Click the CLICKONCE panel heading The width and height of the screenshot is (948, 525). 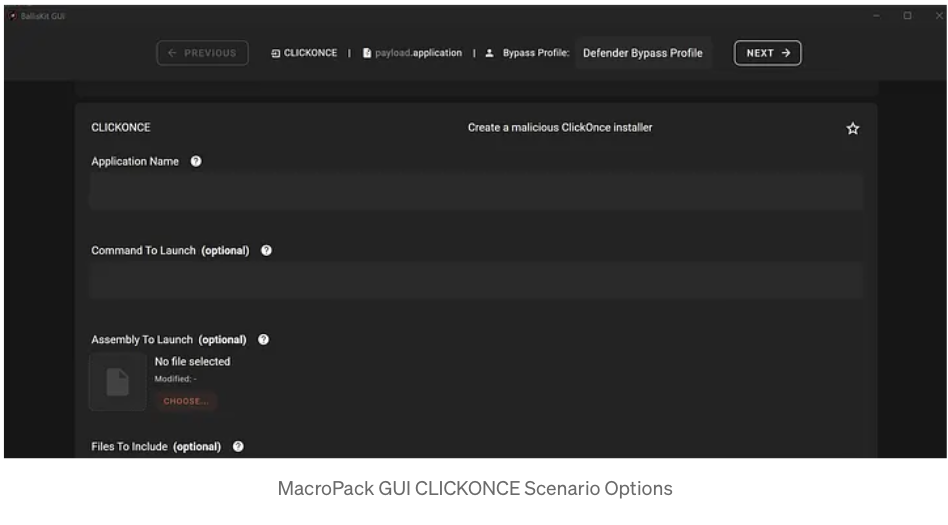tap(121, 128)
